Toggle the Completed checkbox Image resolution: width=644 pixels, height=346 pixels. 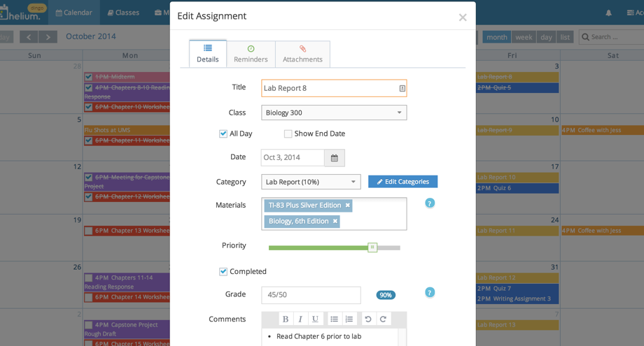223,271
